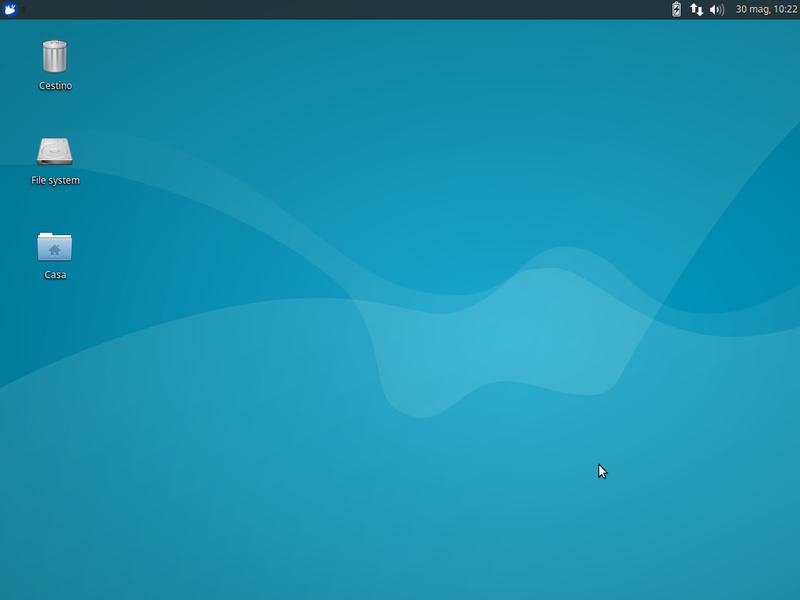The height and width of the screenshot is (600, 800).
Task: Click the panel handle beside Whisker menu
Action: point(24,10)
